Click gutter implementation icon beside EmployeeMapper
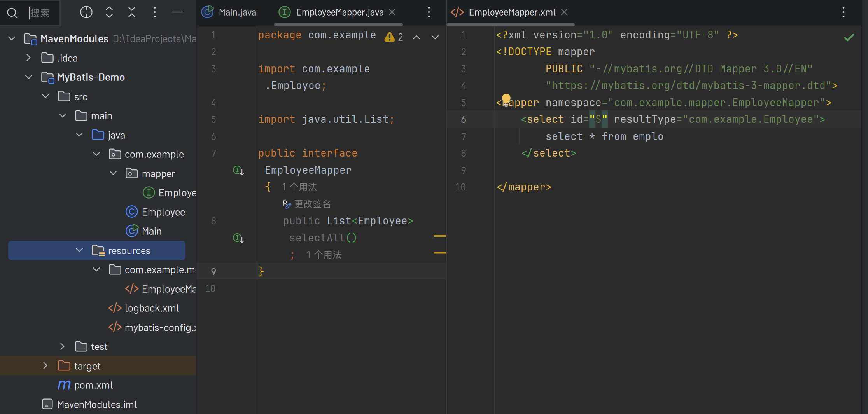This screenshot has height=414, width=868. (x=238, y=170)
